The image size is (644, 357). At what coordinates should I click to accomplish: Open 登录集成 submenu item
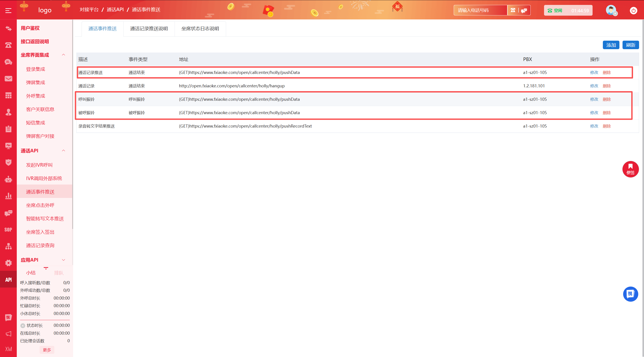[36, 69]
